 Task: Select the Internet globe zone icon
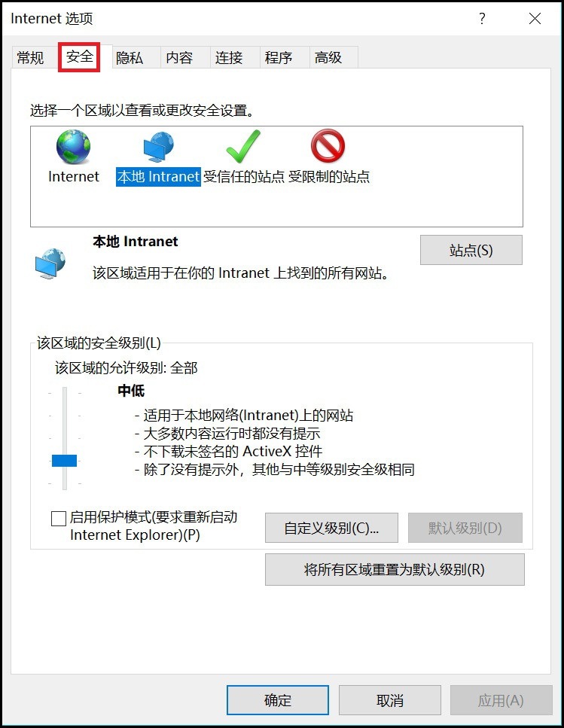click(x=73, y=147)
